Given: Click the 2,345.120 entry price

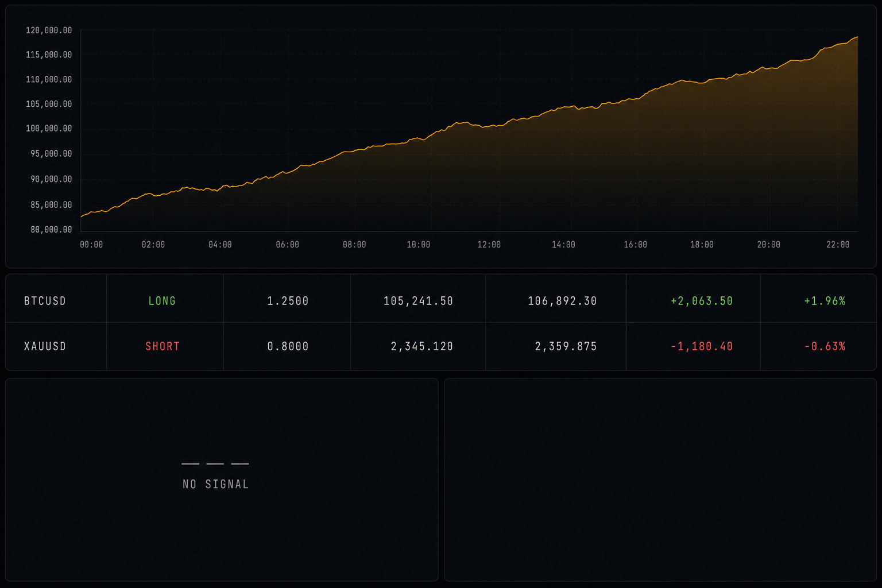Looking at the screenshot, I should click(x=421, y=346).
